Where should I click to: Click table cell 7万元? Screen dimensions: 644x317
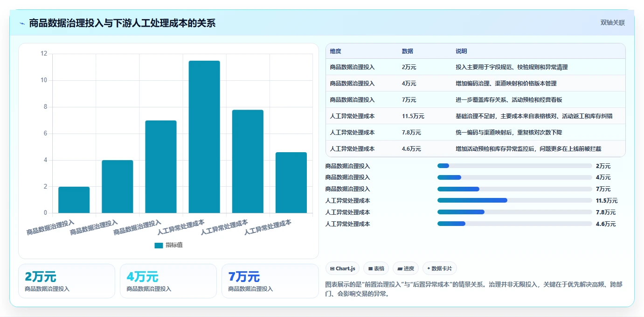click(409, 100)
